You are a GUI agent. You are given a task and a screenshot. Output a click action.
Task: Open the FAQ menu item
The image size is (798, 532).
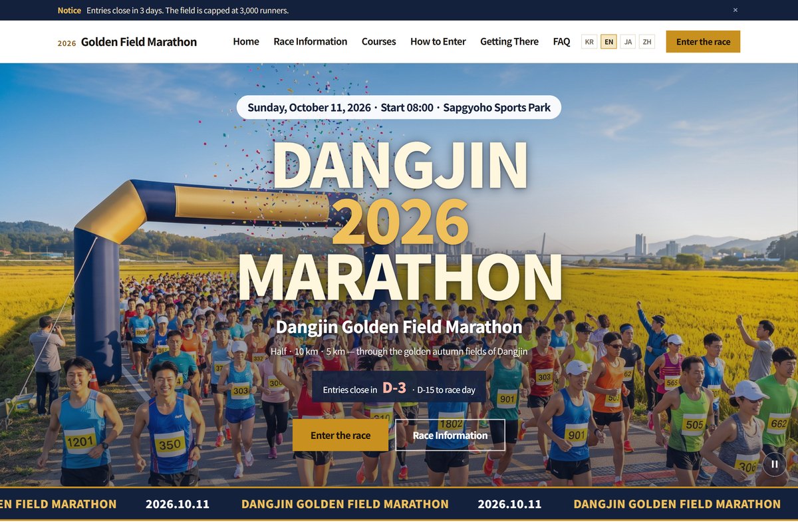click(562, 41)
